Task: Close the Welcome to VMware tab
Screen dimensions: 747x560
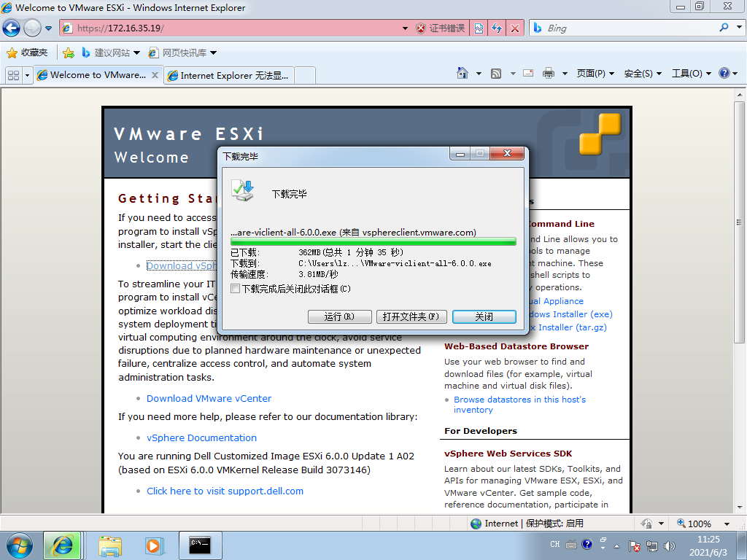Action: pos(155,75)
